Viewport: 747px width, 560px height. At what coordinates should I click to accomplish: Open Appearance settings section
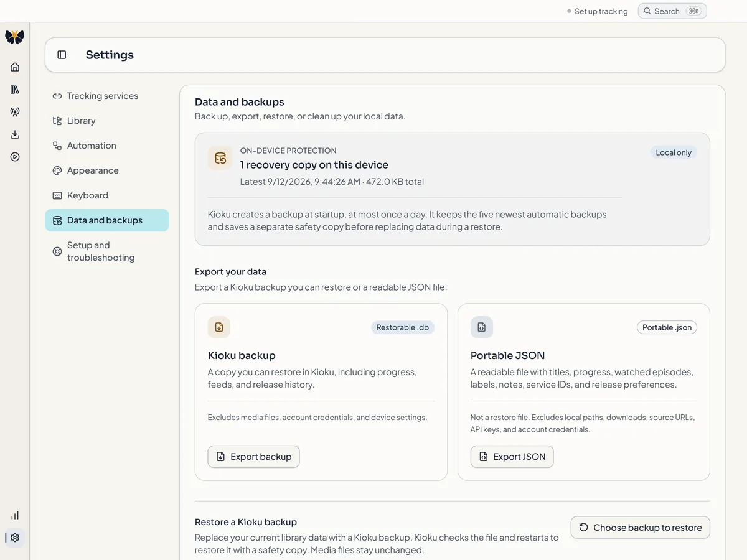[107, 170]
